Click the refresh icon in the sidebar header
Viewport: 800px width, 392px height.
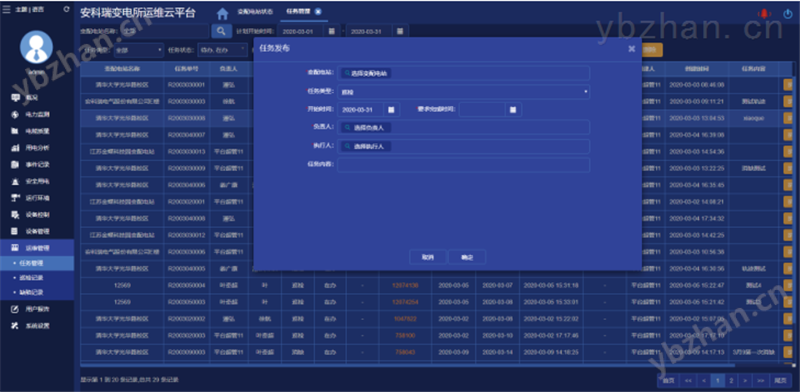tap(67, 9)
